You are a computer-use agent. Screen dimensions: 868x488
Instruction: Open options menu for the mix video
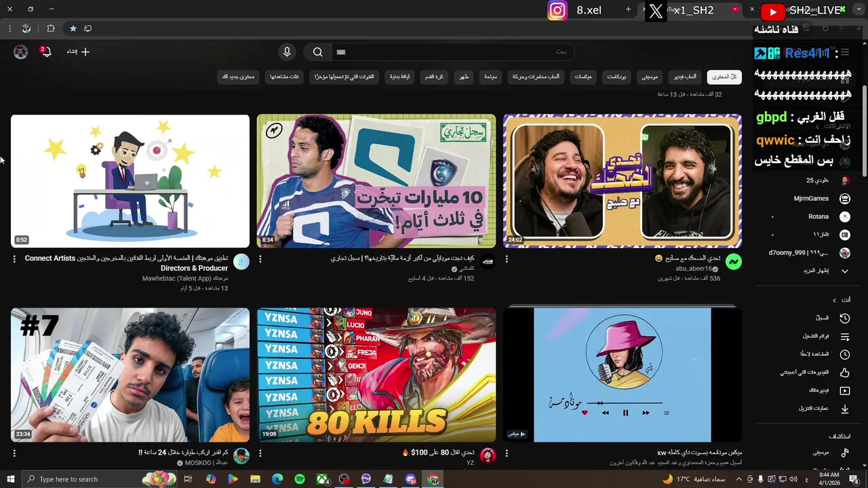[507, 453]
